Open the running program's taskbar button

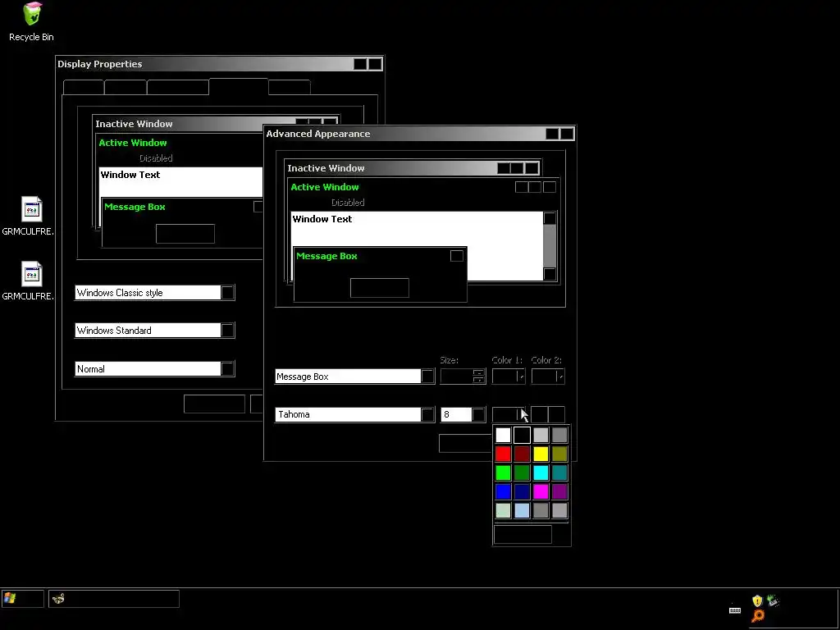(x=113, y=598)
